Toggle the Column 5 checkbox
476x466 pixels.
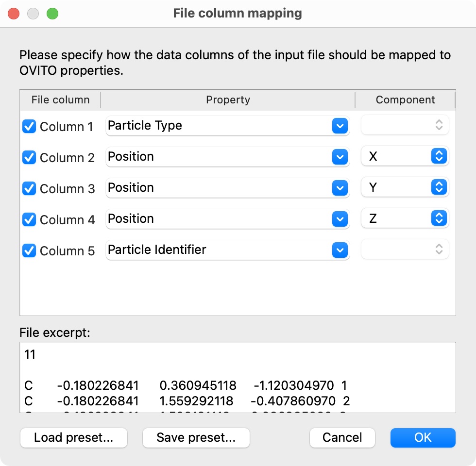29,251
